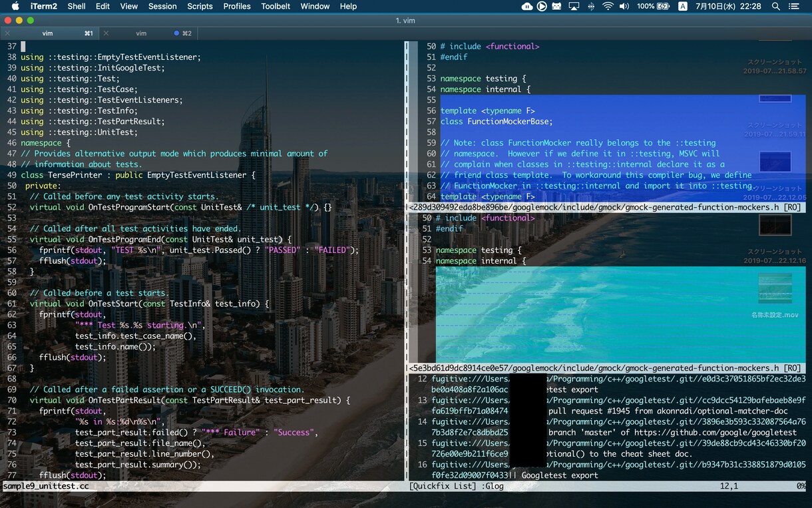Image resolution: width=812 pixels, height=508 pixels.
Task: Open the battery status menu
Action: tap(654, 6)
